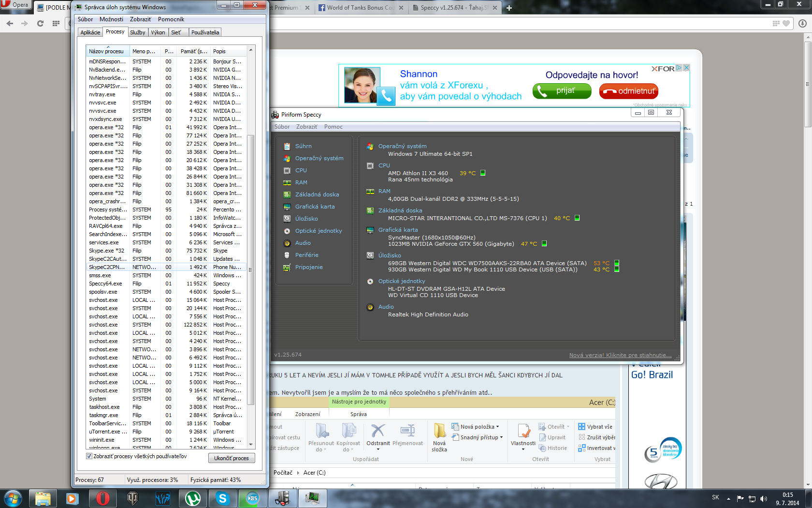The height and width of the screenshot is (508, 812).
Task: Click volume speaker icon in system tray
Action: point(764,499)
